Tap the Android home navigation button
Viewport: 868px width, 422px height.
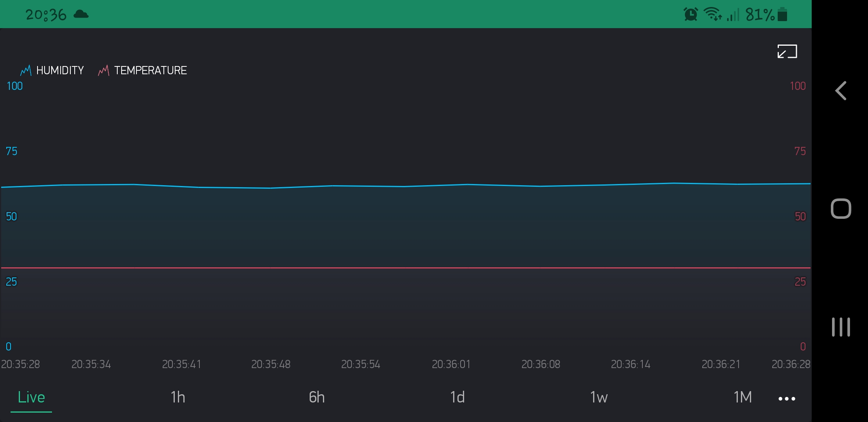[841, 209]
